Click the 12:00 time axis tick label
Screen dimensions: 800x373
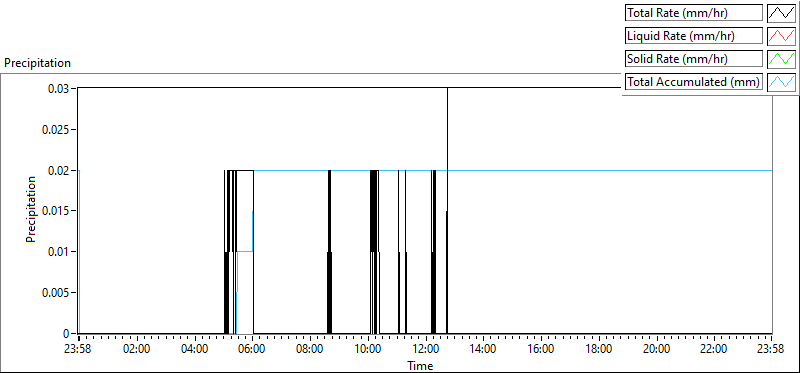coord(426,350)
